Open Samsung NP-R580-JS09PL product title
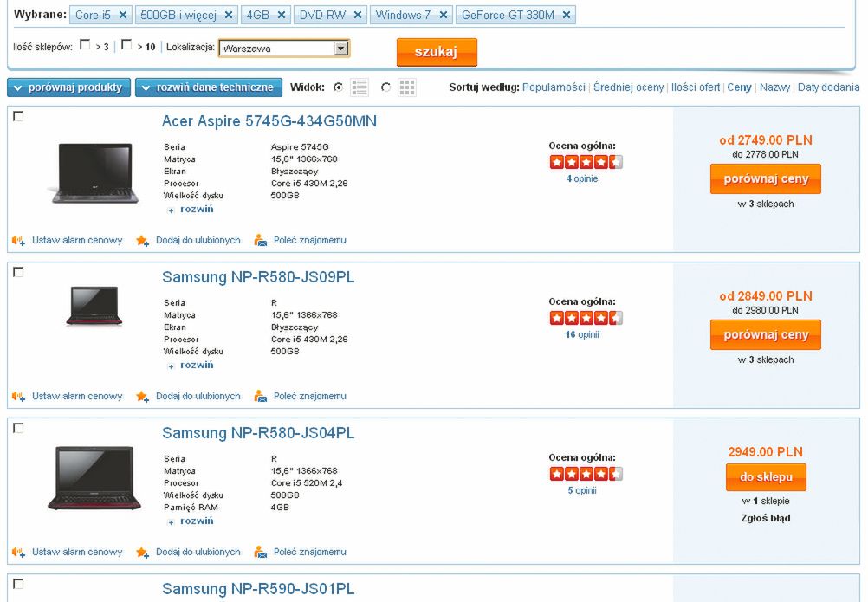Screen dimensions: 868x602 click(x=258, y=277)
